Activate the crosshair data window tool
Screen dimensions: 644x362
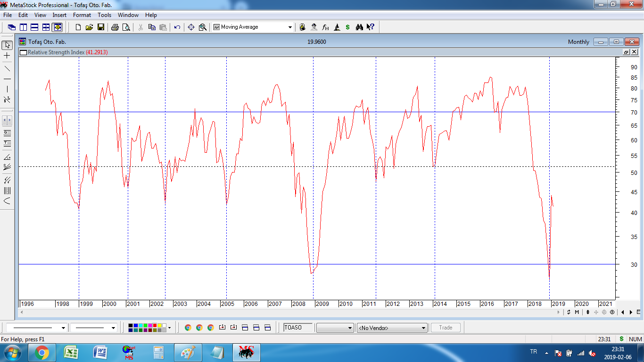191,27
